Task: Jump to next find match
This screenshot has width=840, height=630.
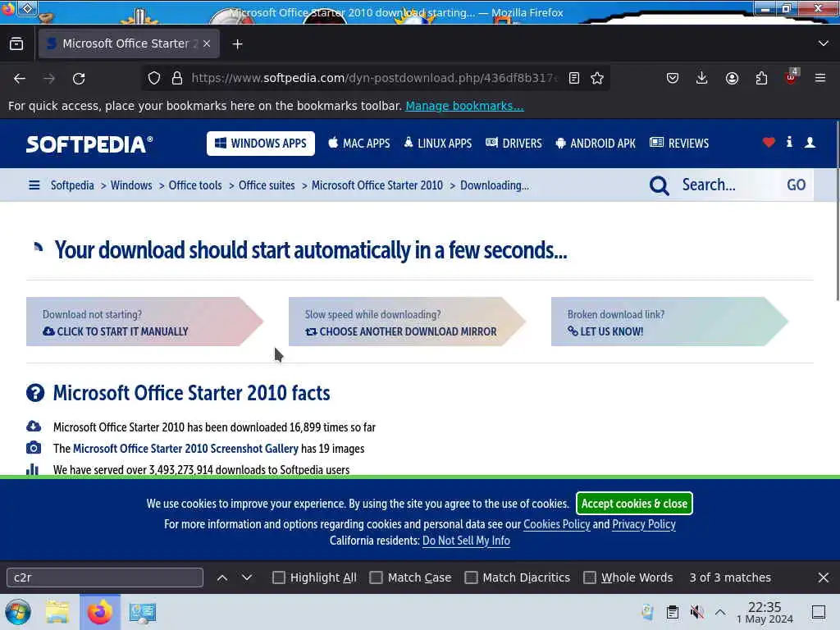Action: pyautogui.click(x=247, y=577)
